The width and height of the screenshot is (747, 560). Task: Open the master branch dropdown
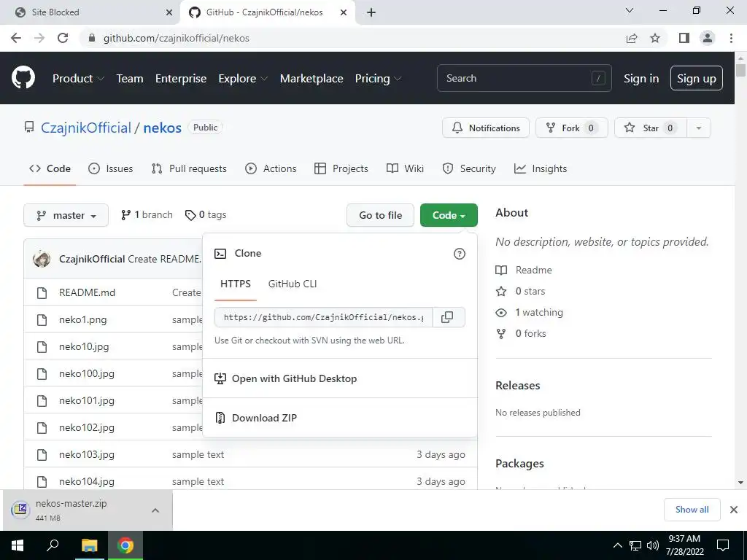(x=66, y=215)
